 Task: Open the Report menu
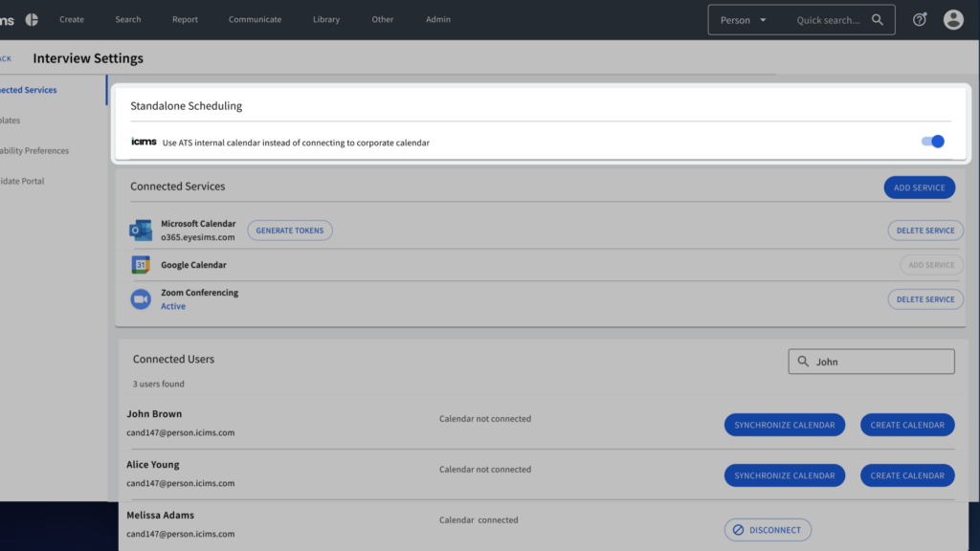click(186, 19)
